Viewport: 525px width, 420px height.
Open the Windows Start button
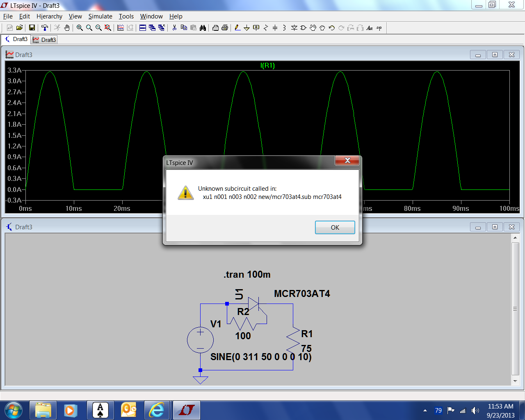pyautogui.click(x=13, y=410)
